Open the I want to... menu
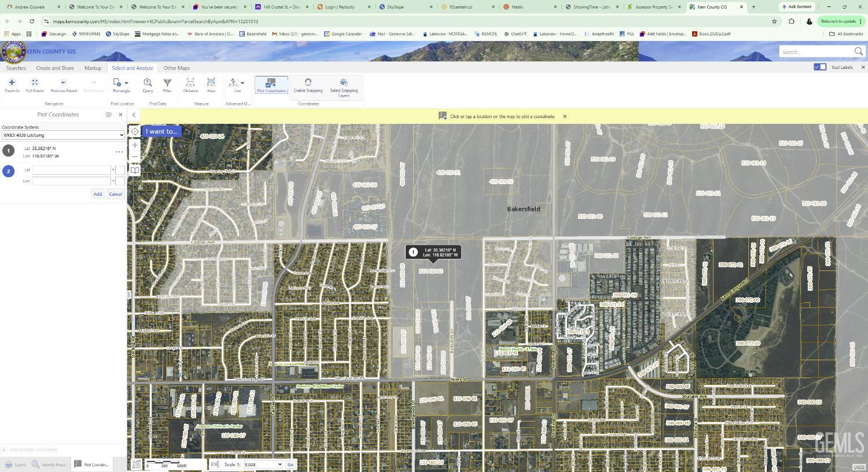Screen dimensions: 868x472 [x=161, y=131]
